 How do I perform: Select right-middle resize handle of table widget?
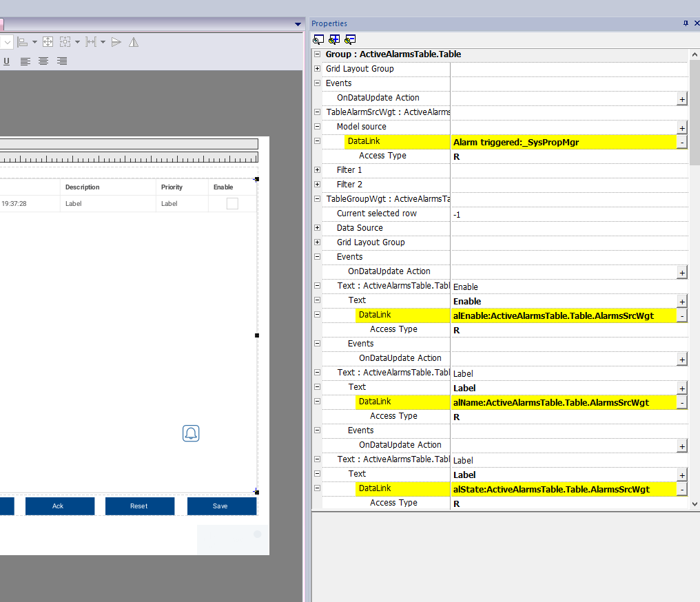[257, 335]
